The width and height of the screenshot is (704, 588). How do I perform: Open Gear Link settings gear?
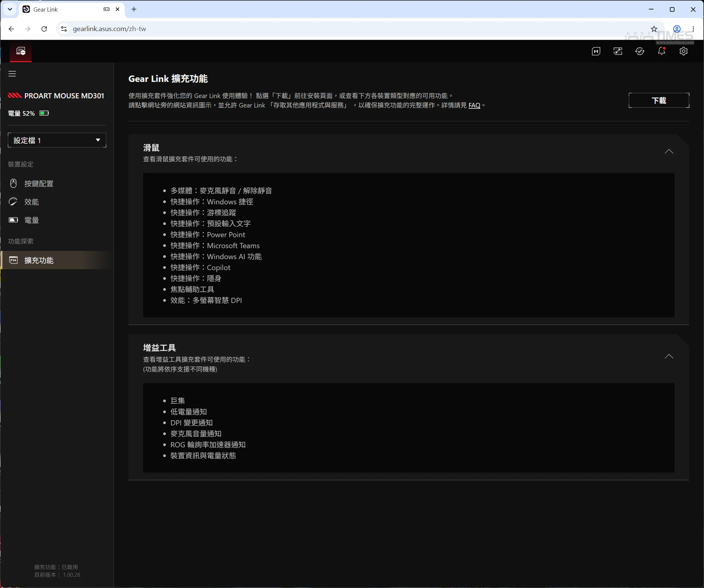(x=684, y=51)
